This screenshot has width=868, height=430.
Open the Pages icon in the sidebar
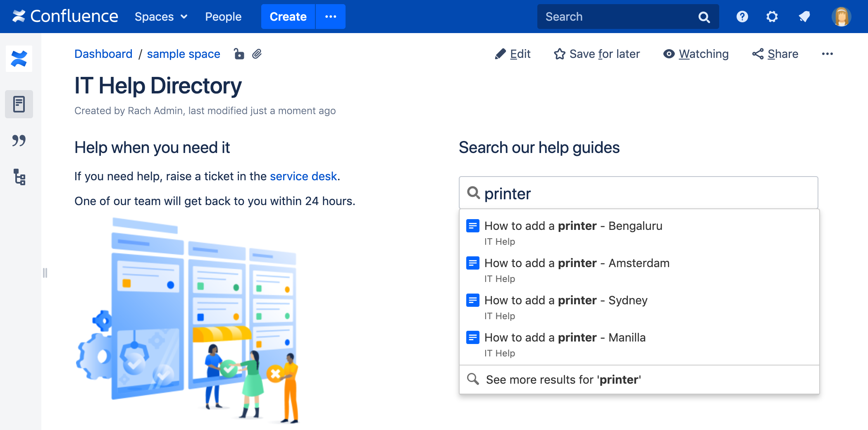tap(19, 104)
